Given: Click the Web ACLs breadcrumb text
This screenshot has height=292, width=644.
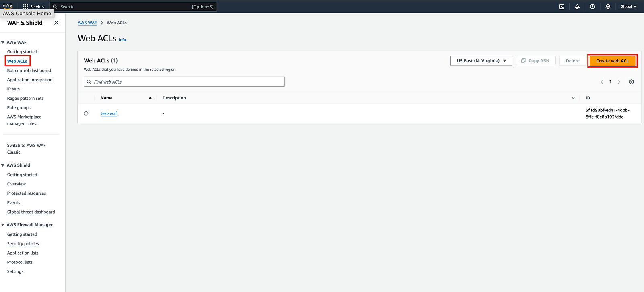Looking at the screenshot, I should tap(117, 23).
